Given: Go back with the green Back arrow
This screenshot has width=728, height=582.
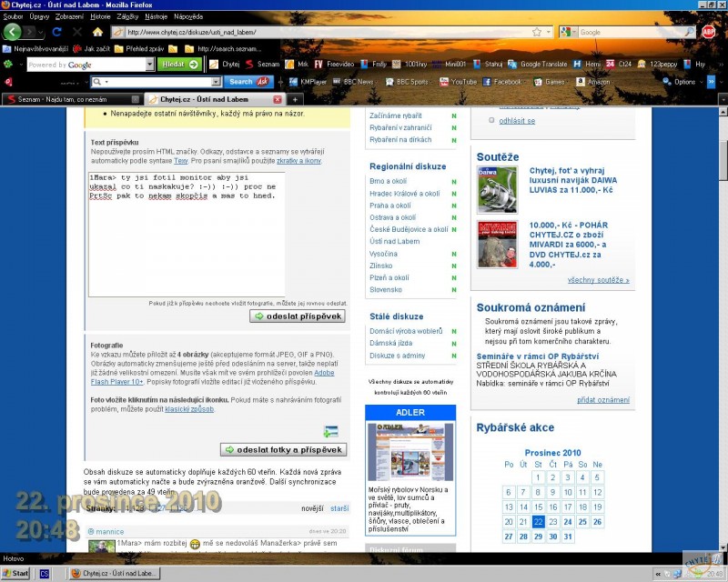Looking at the screenshot, I should (x=12, y=32).
